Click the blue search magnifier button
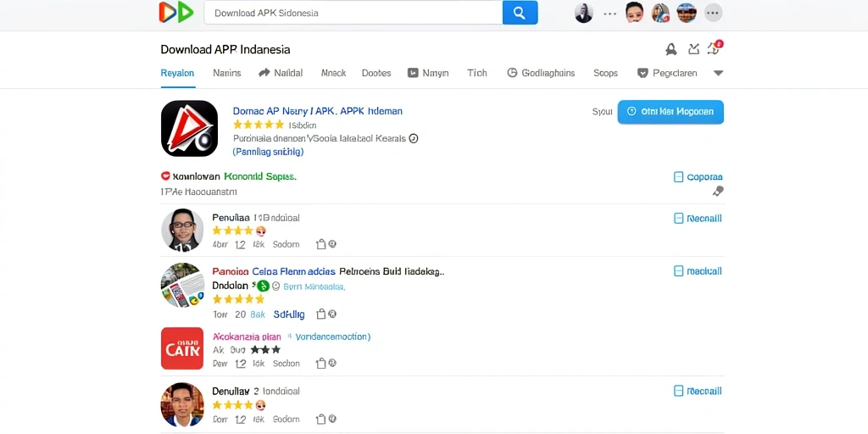The image size is (868, 434). (520, 13)
